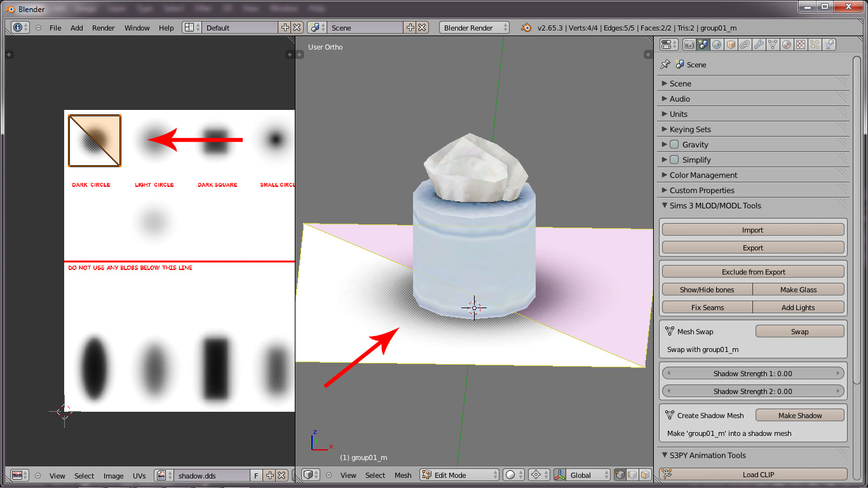Click the pin icon beside Scene
Viewport: 868px width, 488px height.
pos(665,65)
